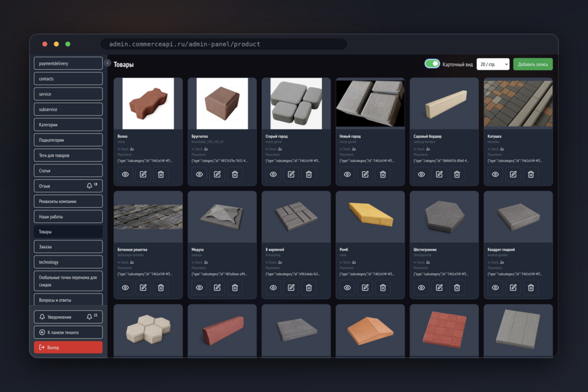Open the Заказы menu section
The width and height of the screenshot is (588, 392).
pyautogui.click(x=68, y=247)
